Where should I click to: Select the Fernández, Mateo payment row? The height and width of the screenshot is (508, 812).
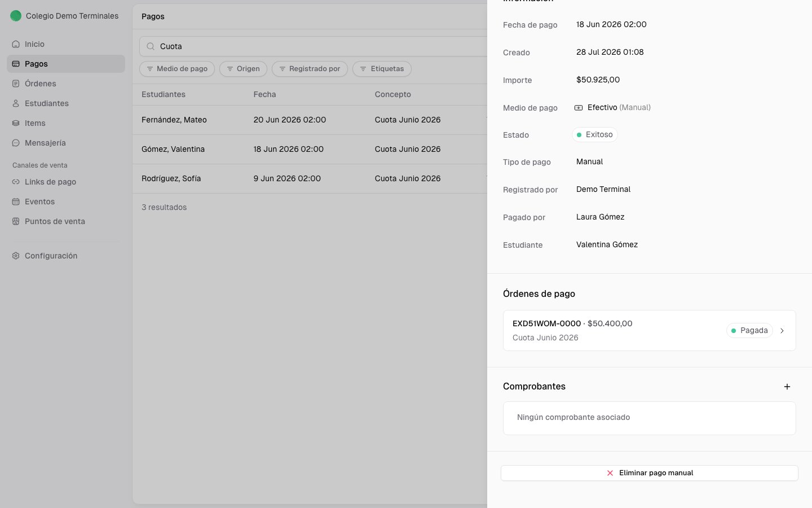coord(310,120)
